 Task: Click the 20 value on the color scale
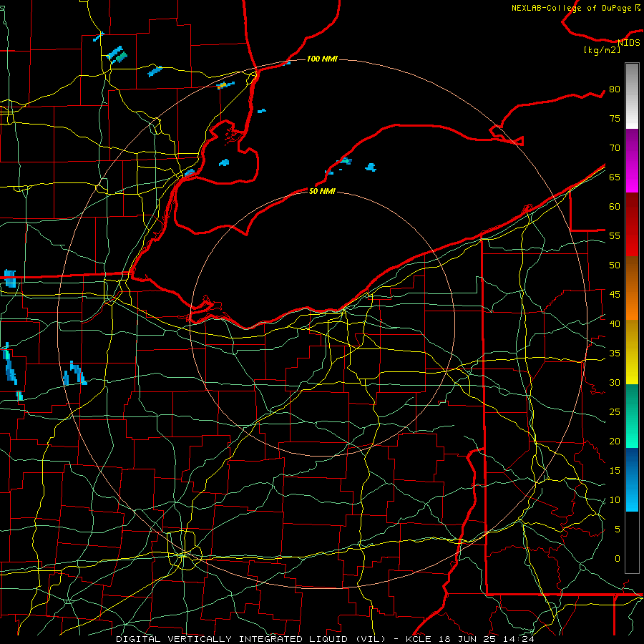[615, 441]
